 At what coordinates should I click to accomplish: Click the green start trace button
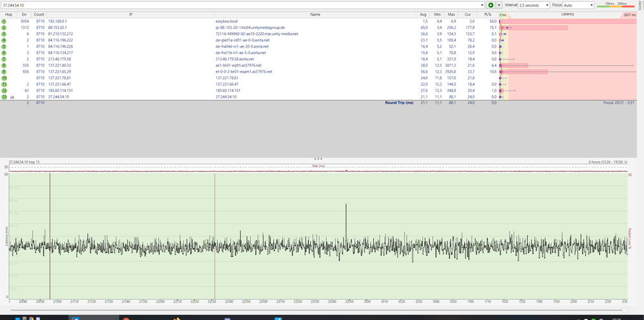coord(491,5)
